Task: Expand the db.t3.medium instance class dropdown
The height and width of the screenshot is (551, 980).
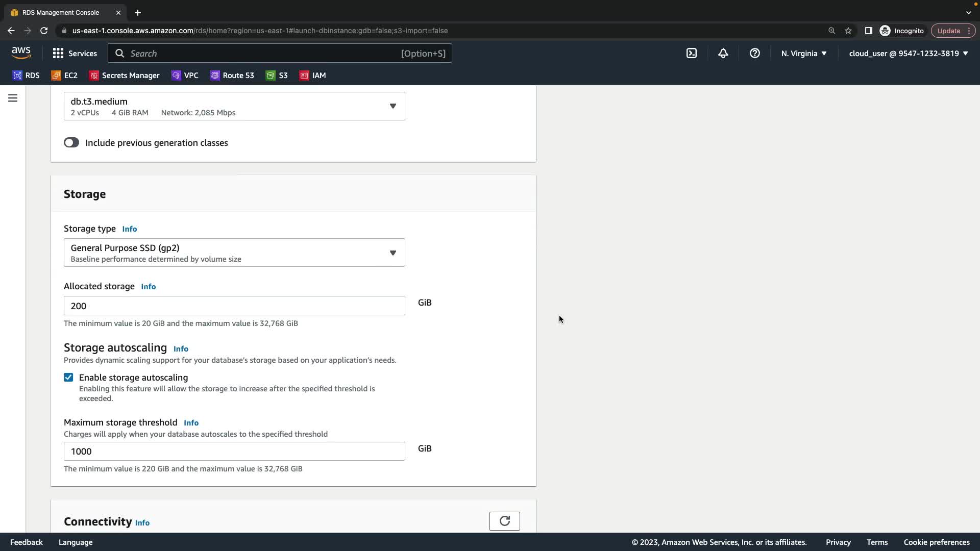Action: point(234,106)
